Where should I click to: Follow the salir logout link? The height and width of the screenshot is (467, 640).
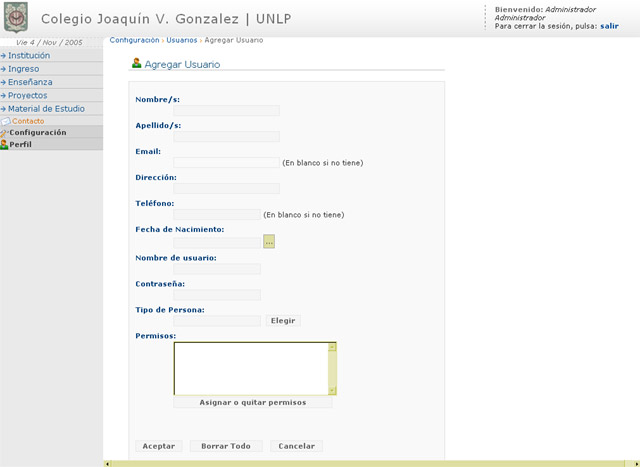[609, 26]
